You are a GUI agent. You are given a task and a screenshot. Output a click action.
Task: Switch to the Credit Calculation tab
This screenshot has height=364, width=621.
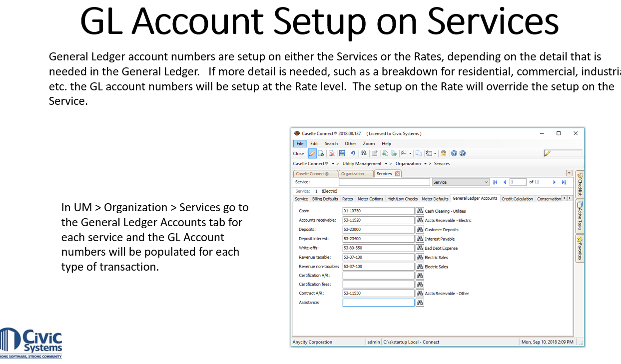[517, 199]
